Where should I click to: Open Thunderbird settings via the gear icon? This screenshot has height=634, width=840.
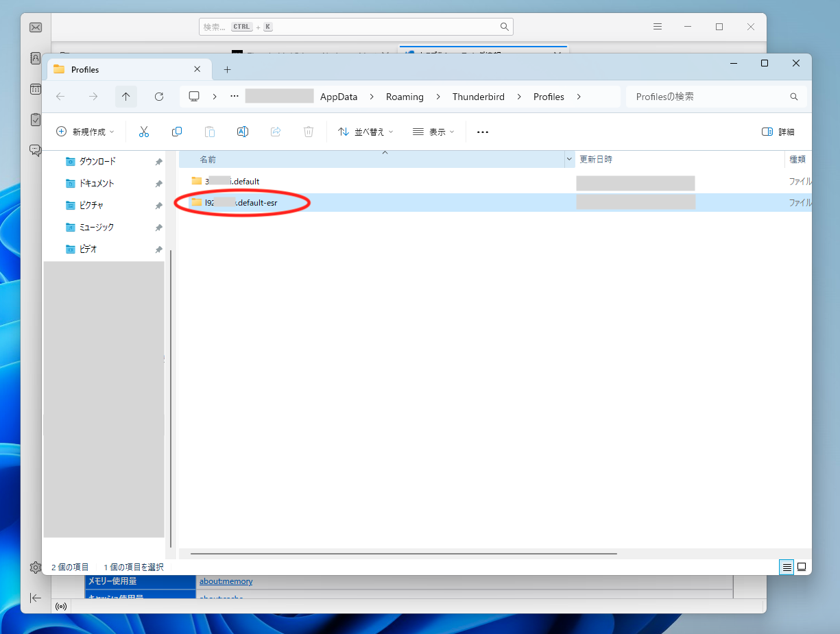pyautogui.click(x=35, y=568)
